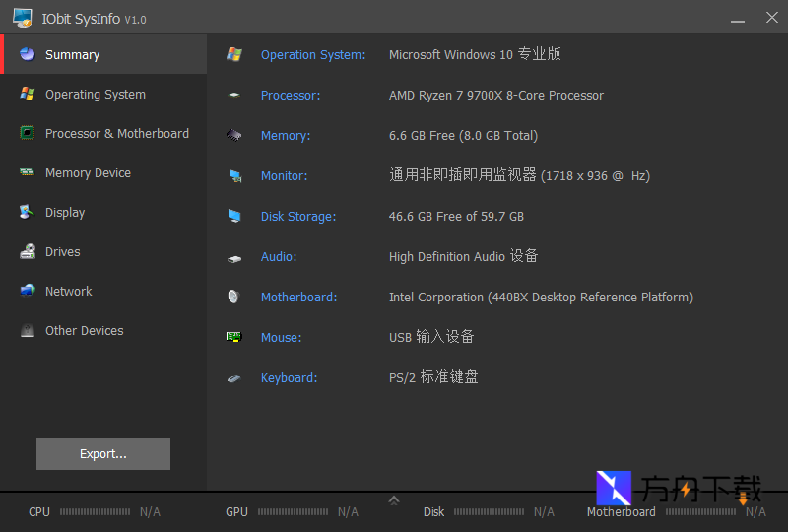Image resolution: width=788 pixels, height=532 pixels.
Task: Click the GPU usage meter bar
Action: [x=293, y=512]
